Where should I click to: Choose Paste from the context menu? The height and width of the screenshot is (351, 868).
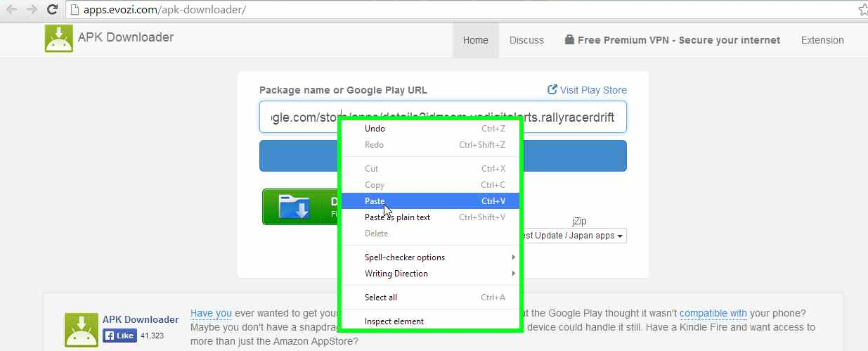click(x=429, y=201)
